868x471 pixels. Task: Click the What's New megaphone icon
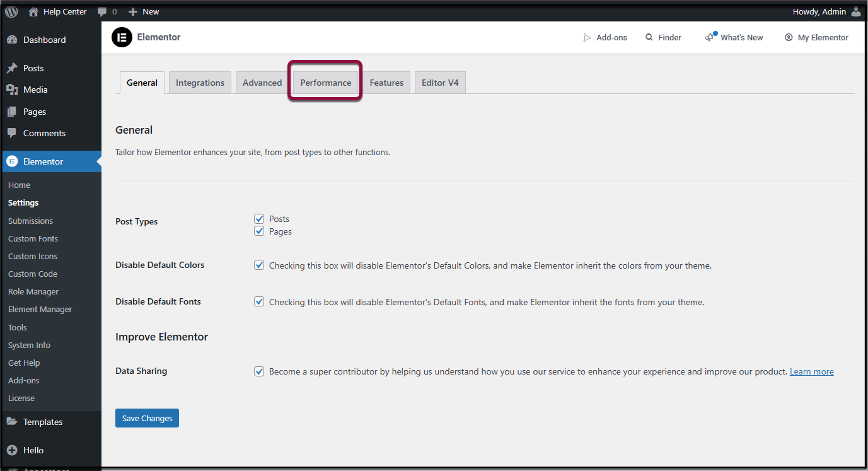tap(710, 37)
